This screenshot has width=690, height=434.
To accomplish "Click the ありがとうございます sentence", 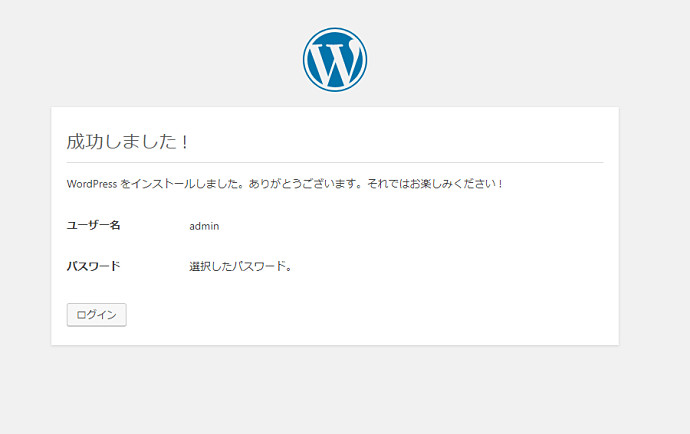I will pyautogui.click(x=299, y=184).
